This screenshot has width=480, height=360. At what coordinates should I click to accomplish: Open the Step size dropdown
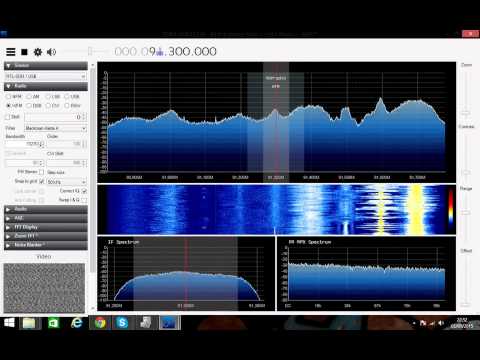pyautogui.click(x=67, y=182)
